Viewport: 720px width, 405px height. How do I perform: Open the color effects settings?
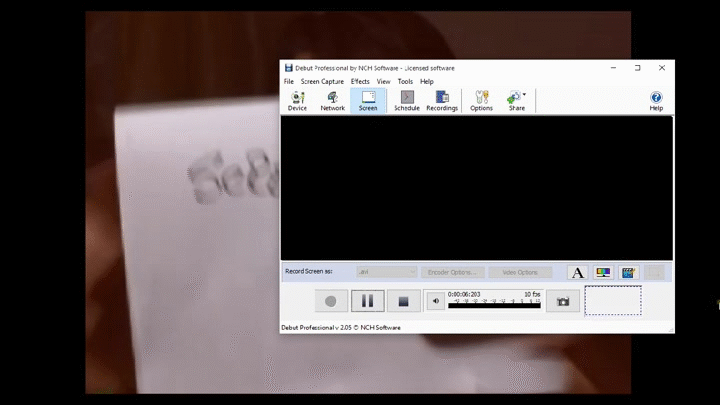603,272
